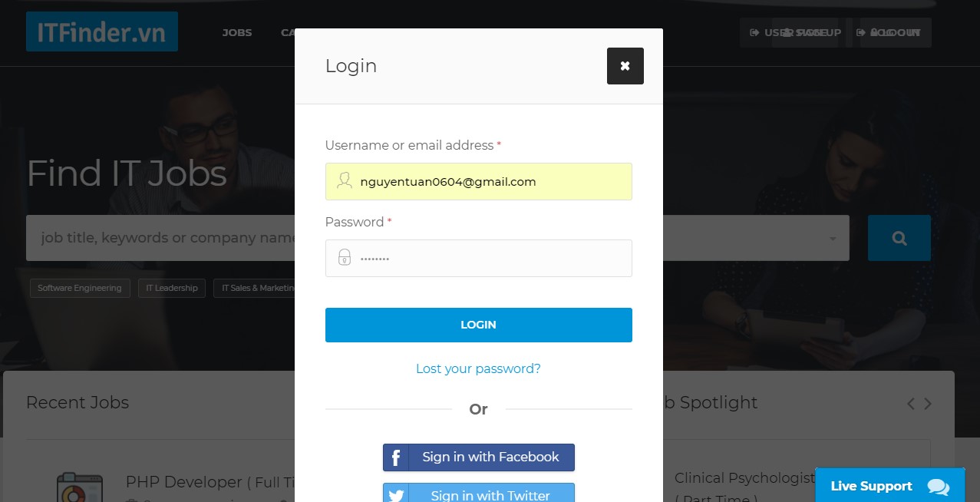Screen dimensions: 980x502
Task: Sign in with Facebook button
Action: 479,457
